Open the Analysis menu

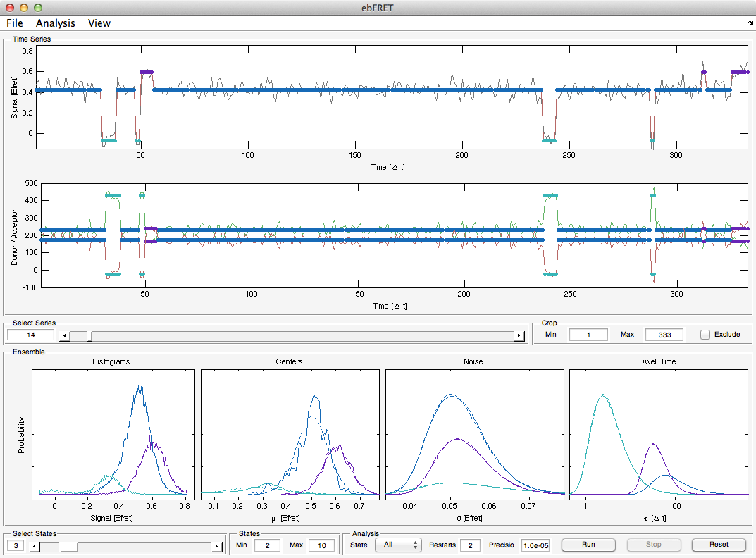[56, 23]
